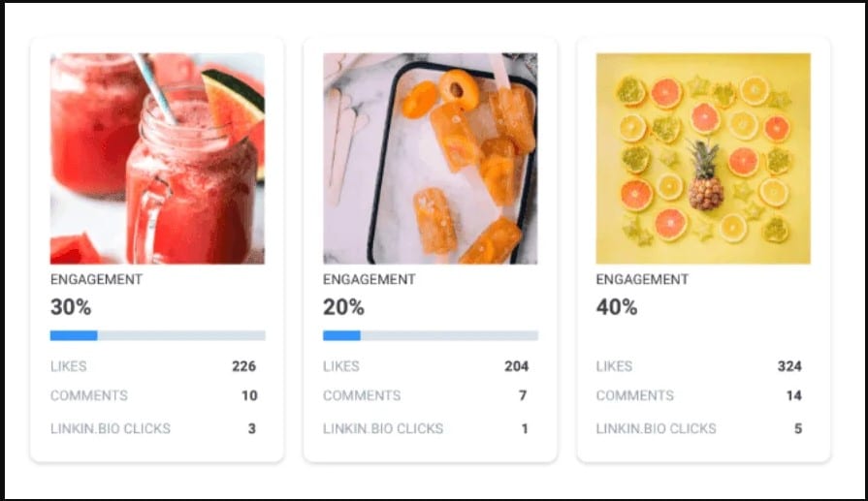Click the comments count of 7
The width and height of the screenshot is (868, 501).
point(523,395)
